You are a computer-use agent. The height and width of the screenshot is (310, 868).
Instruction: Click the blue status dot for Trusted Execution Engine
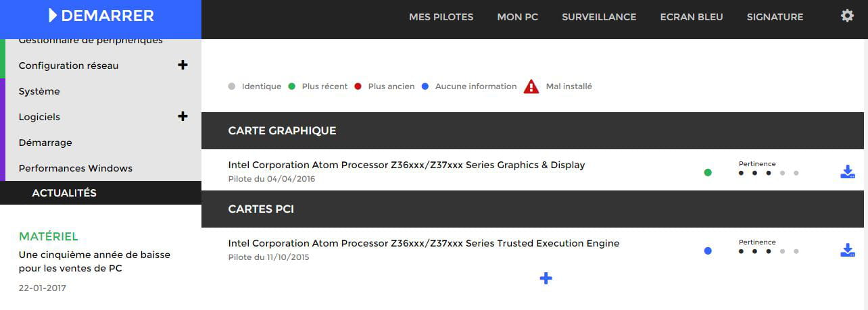pyautogui.click(x=708, y=251)
